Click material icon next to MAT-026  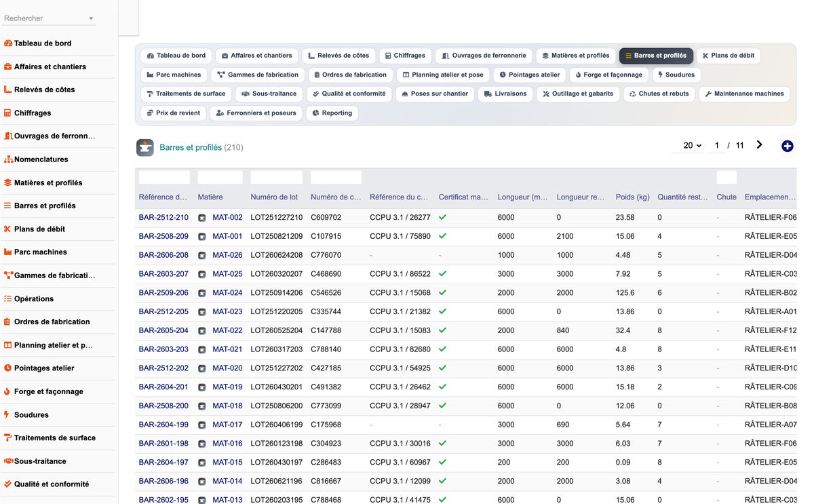click(x=202, y=256)
